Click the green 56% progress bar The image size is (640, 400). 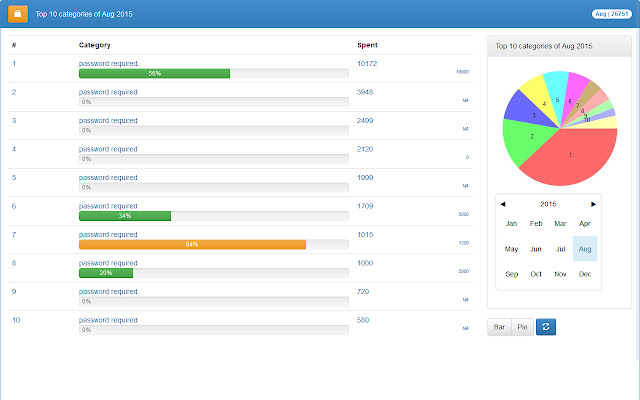coord(154,74)
